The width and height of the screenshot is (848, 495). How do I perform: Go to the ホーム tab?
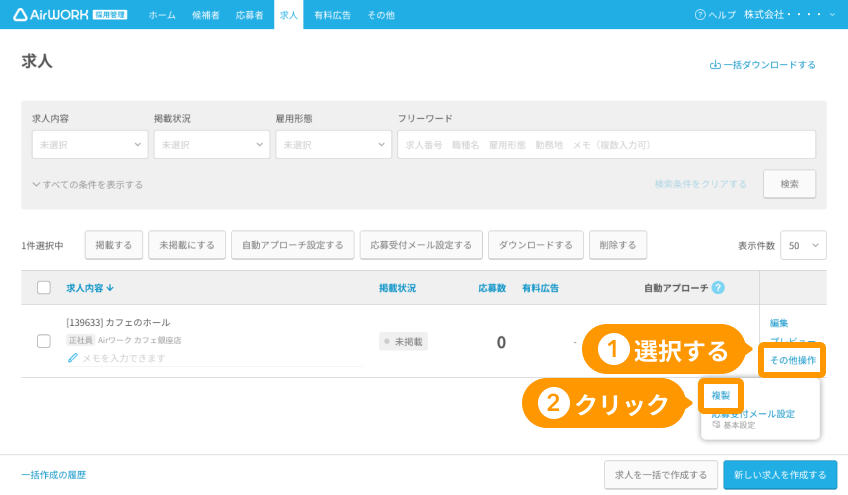tap(162, 15)
